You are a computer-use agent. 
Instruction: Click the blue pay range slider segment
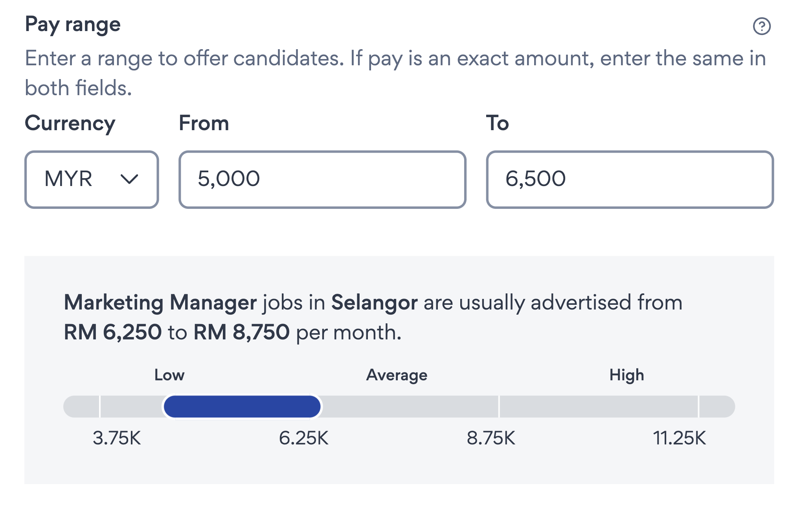coord(242,406)
